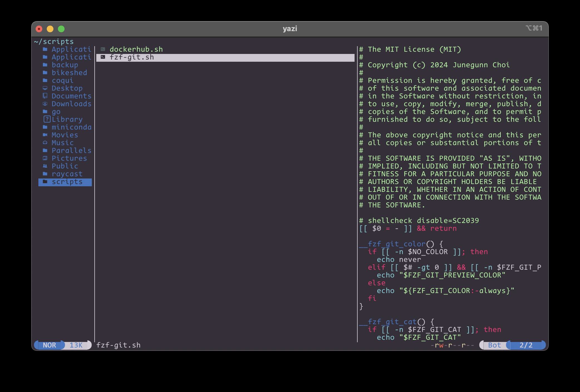Click the NOR mode indicator
The image size is (580, 392).
pyautogui.click(x=49, y=345)
